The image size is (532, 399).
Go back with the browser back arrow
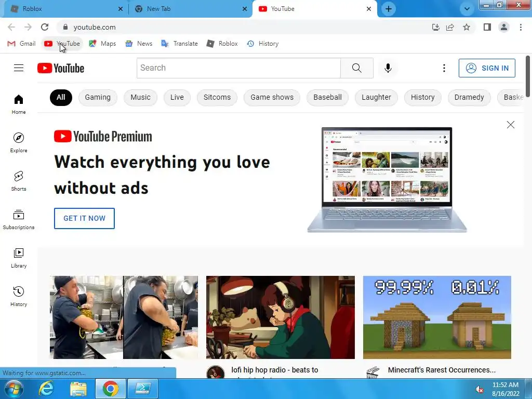(x=11, y=27)
